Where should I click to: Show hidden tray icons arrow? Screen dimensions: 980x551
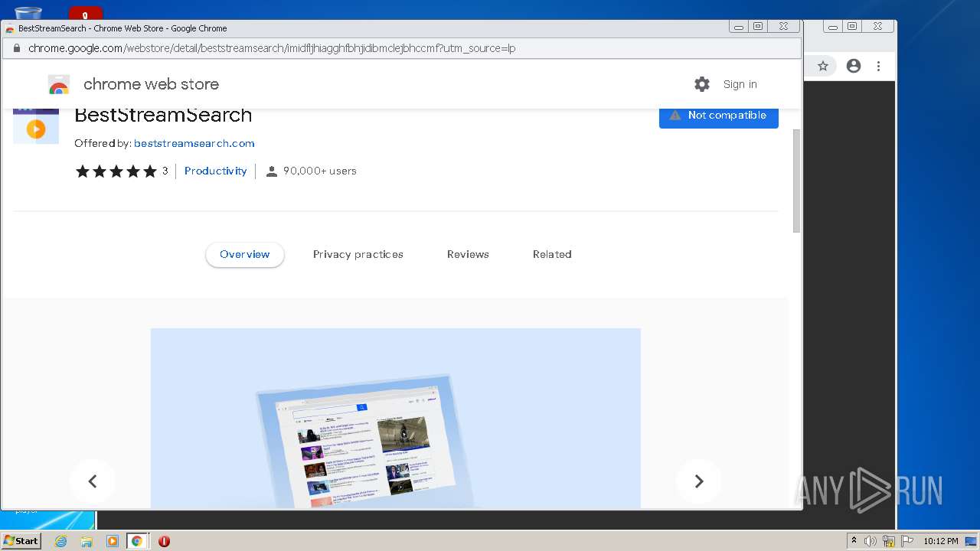[854, 541]
